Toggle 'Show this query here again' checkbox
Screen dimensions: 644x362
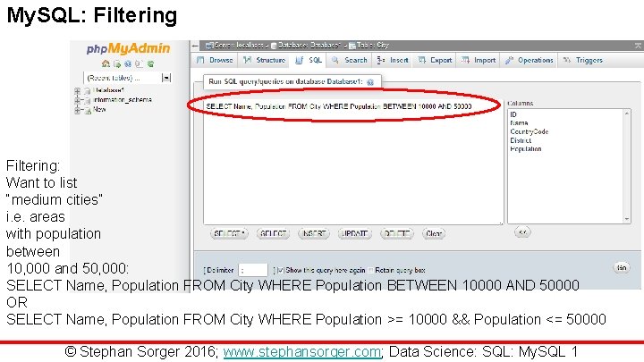tap(281, 270)
